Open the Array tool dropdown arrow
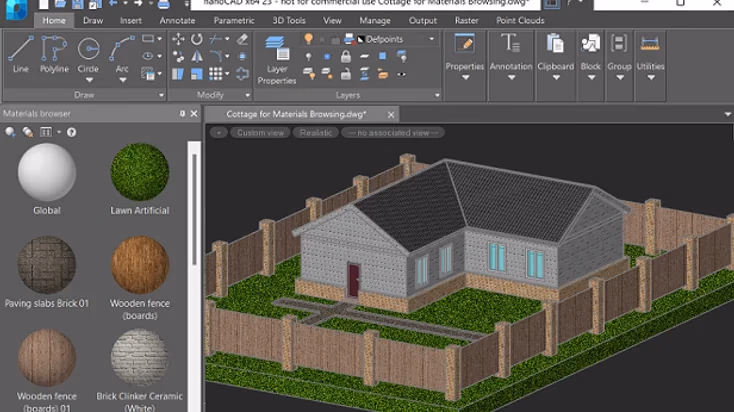This screenshot has width=734, height=412. pos(227,74)
